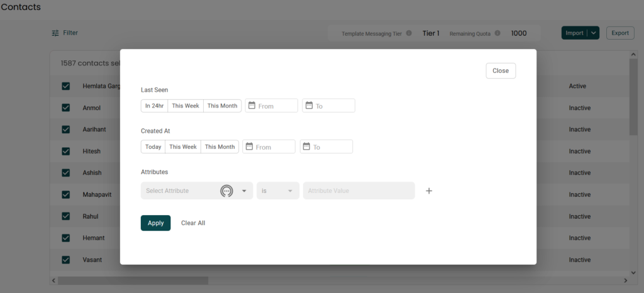Deselect the Rahul contact checkbox

66,216
